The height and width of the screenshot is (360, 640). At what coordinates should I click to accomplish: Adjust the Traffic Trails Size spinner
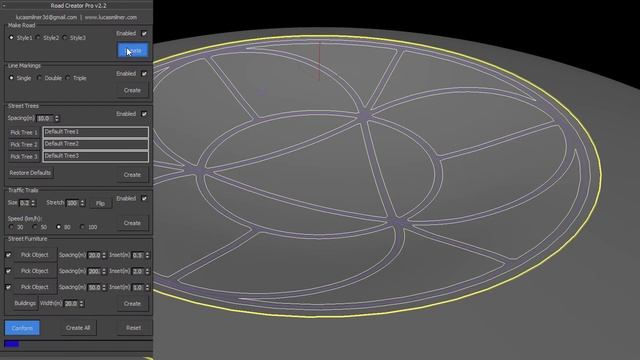33,203
